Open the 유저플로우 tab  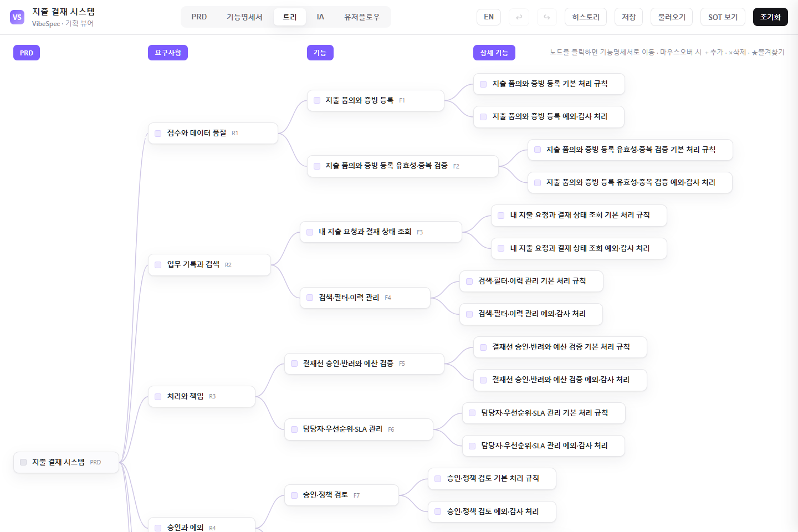362,17
